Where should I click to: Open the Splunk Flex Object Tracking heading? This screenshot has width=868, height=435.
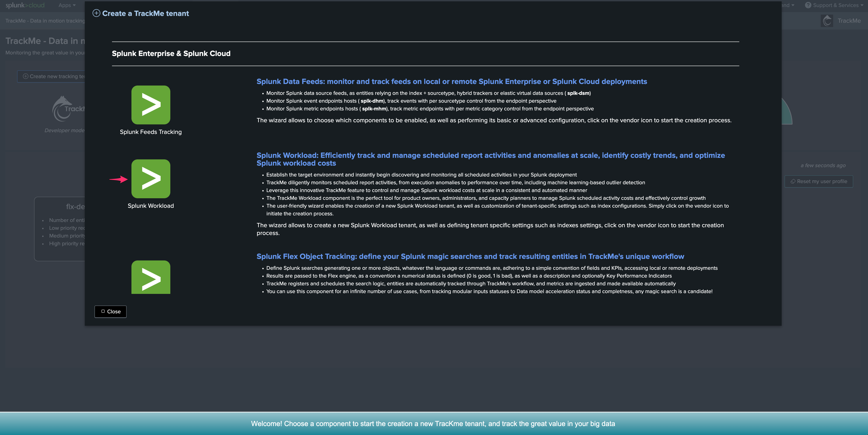point(470,256)
